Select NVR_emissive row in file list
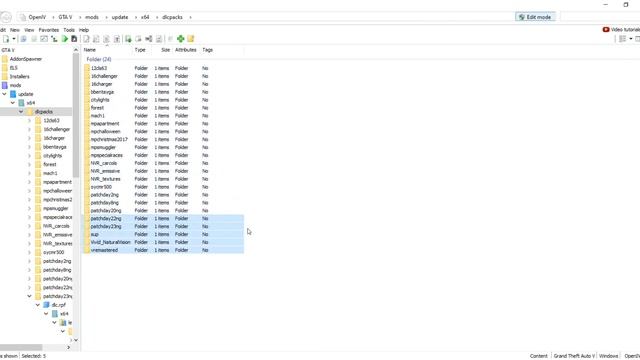Screen dimensions: 640x360 point(163,171)
